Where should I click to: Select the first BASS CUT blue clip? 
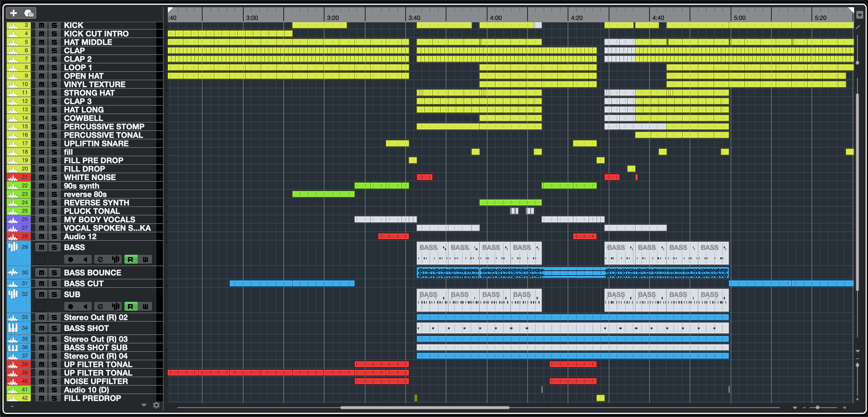pyautogui.click(x=261, y=283)
